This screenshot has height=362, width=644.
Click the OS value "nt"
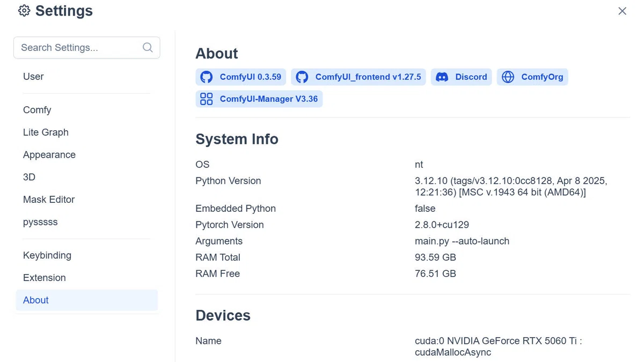419,165
